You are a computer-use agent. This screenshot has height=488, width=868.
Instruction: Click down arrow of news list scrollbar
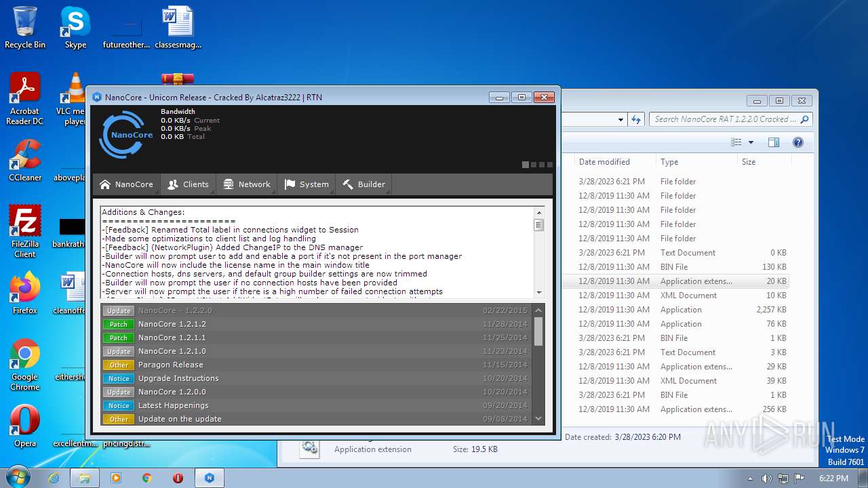(x=539, y=419)
